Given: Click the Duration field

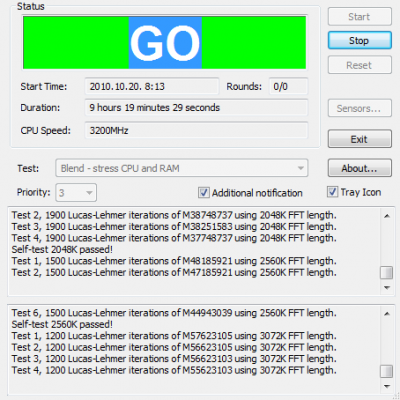Looking at the screenshot, I should coord(196,108).
